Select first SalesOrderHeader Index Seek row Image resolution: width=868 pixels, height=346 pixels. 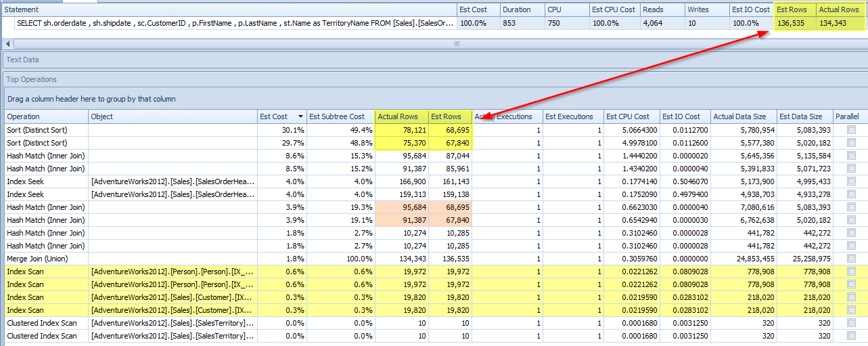coord(173,181)
